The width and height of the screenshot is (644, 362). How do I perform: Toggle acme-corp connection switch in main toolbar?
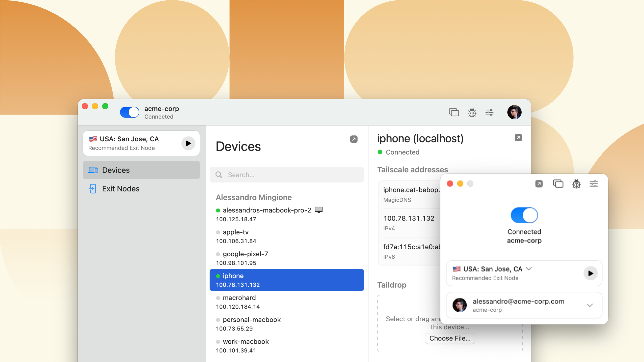pyautogui.click(x=129, y=112)
